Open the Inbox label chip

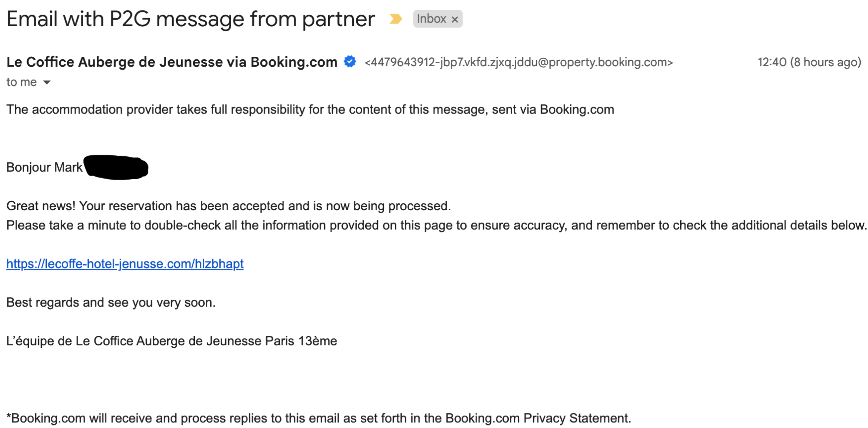pyautogui.click(x=431, y=19)
